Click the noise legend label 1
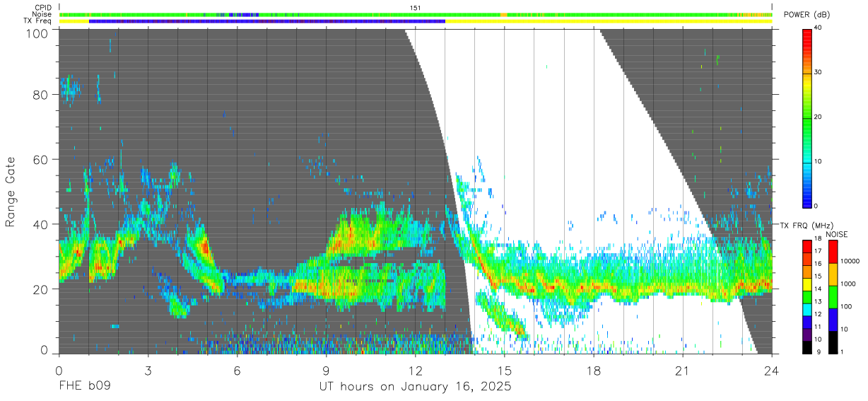Viewport: 868px width, 401px height. coord(842,351)
